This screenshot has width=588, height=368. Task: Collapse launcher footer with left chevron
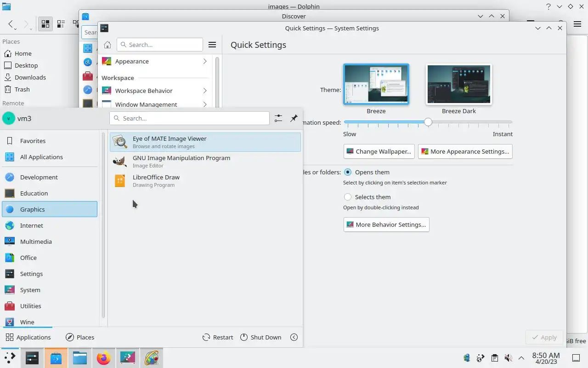294,337
